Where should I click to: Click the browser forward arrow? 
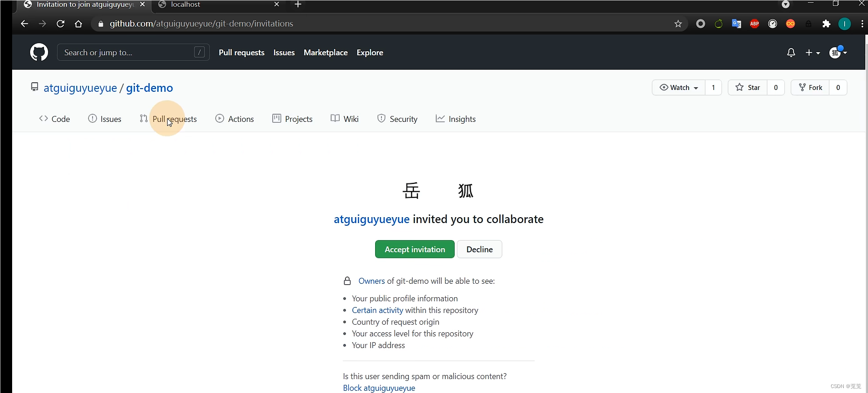point(42,24)
